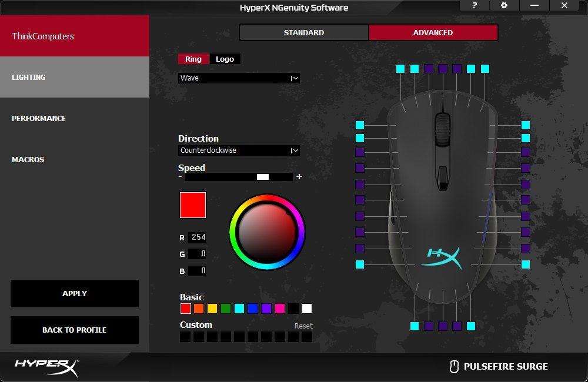This screenshot has height=382, width=588.
Task: Reset the custom colors
Action: point(303,326)
